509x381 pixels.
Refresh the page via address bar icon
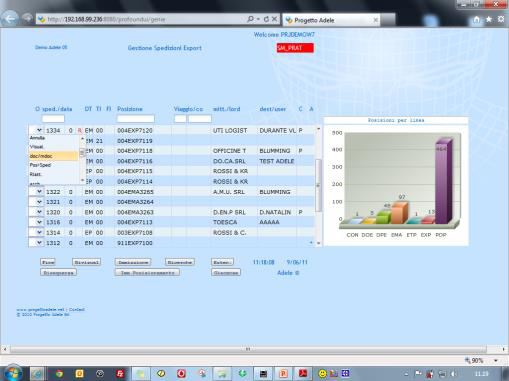point(266,19)
